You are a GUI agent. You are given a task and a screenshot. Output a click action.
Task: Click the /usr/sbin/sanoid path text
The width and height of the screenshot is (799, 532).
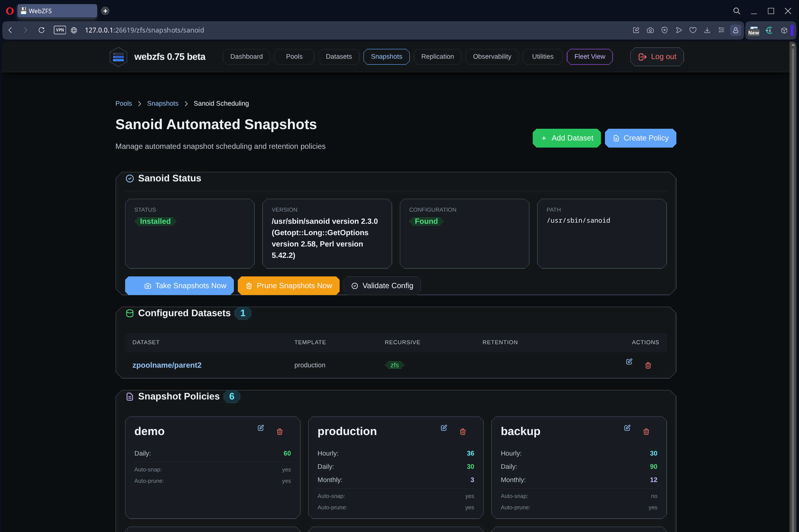point(578,221)
